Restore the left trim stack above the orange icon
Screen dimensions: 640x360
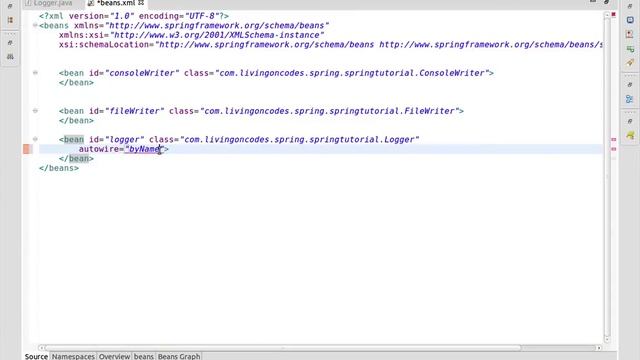coord(10,7)
